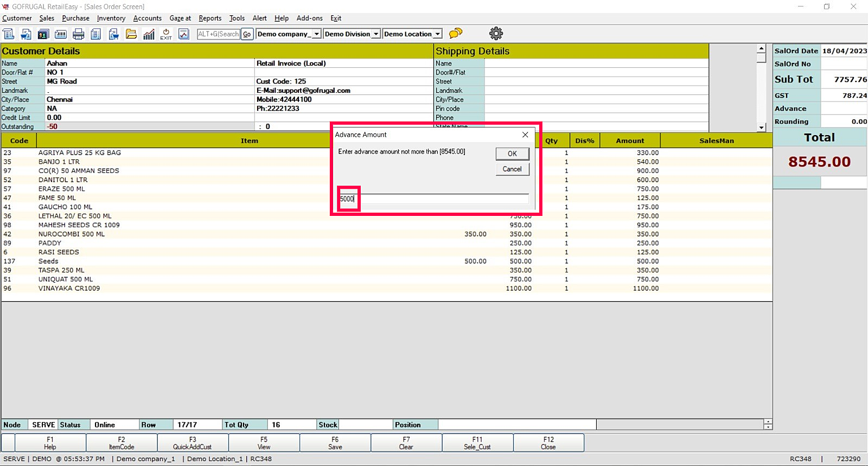Open the bar chart reports icon

pos(149,34)
